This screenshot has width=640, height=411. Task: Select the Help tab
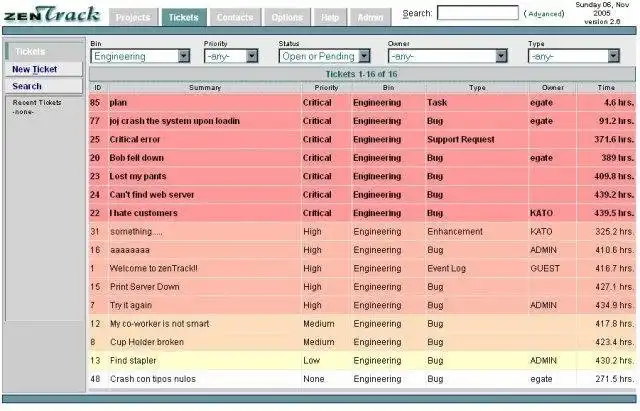pos(330,18)
